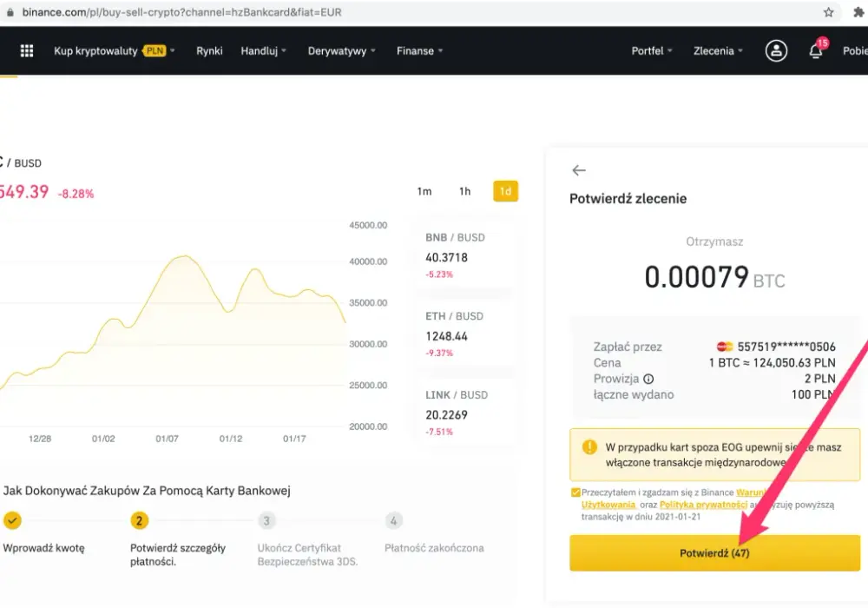Viewport: 868px width, 608px height.
Task: Click the site lock security icon
Action: (10, 12)
